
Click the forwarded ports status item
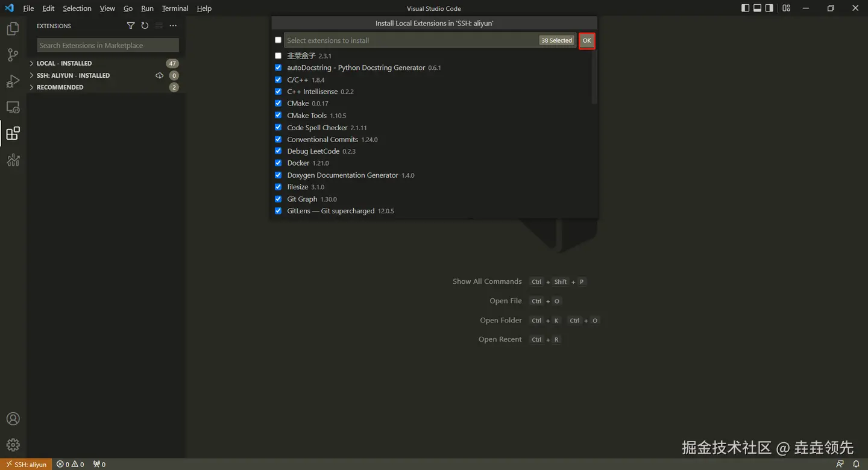click(99, 464)
